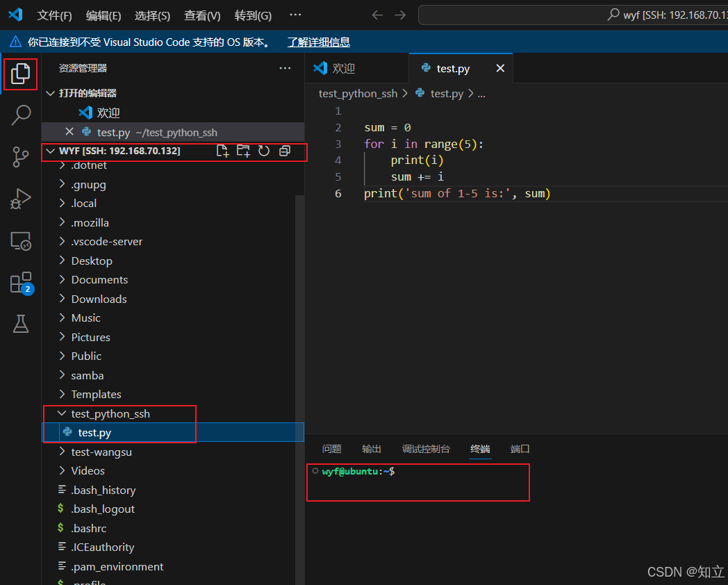Open the 终端 panel tab

(x=480, y=449)
